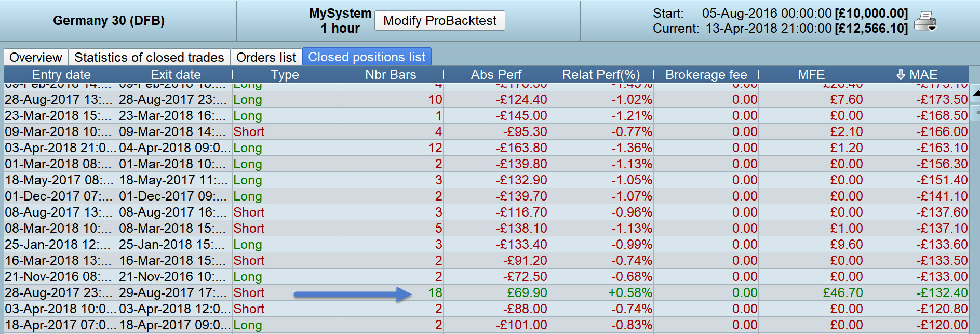Viewport: 980px width, 334px height.
Task: Open the Orders list tab
Action: tap(266, 57)
